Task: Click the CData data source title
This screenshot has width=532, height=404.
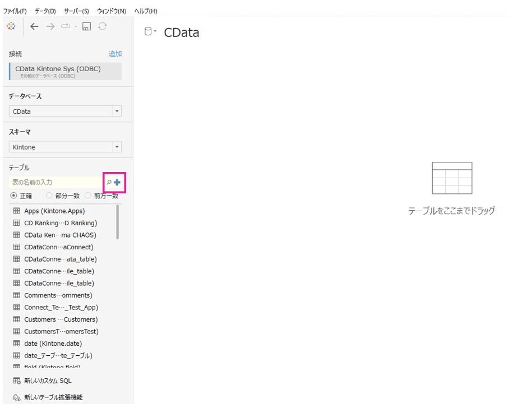Action: click(x=182, y=32)
